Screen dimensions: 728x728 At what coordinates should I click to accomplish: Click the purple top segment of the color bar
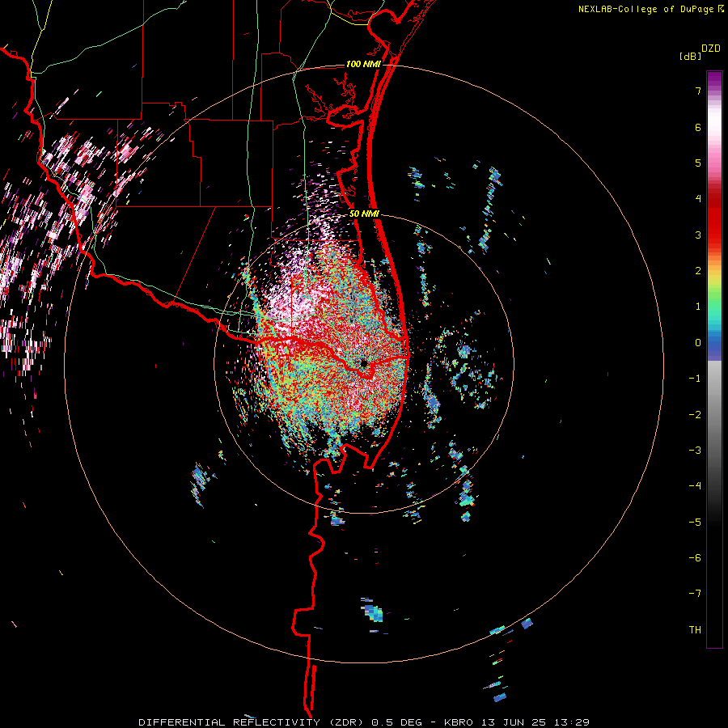(x=714, y=80)
